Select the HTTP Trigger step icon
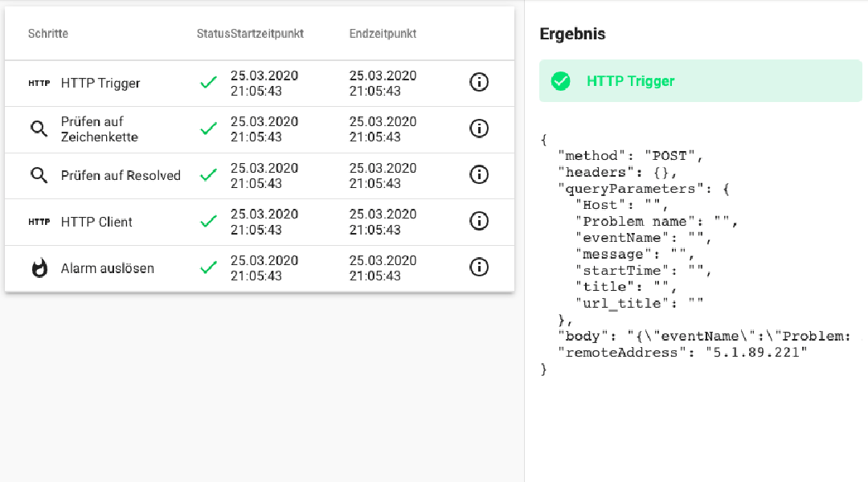 (39, 83)
